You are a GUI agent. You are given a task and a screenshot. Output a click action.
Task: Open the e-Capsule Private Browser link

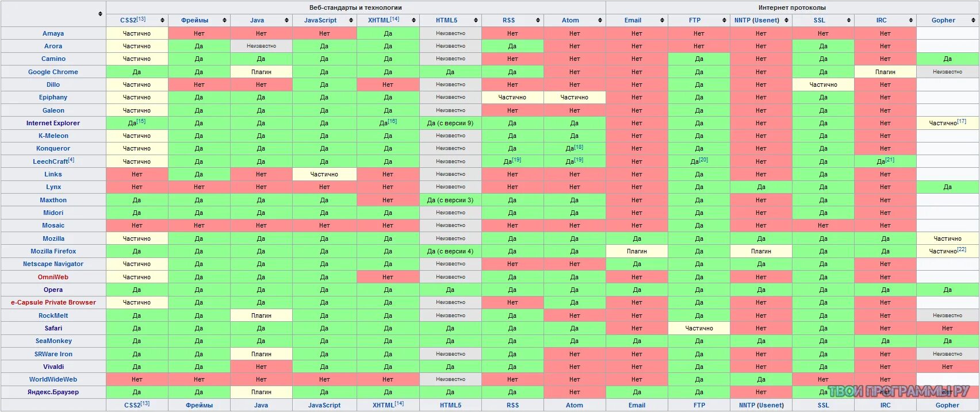point(53,302)
